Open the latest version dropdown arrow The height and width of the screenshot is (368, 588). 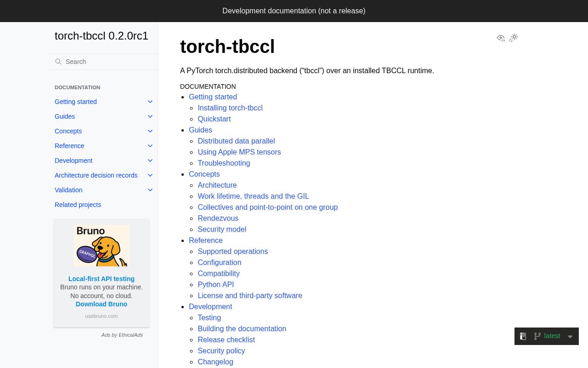point(570,337)
